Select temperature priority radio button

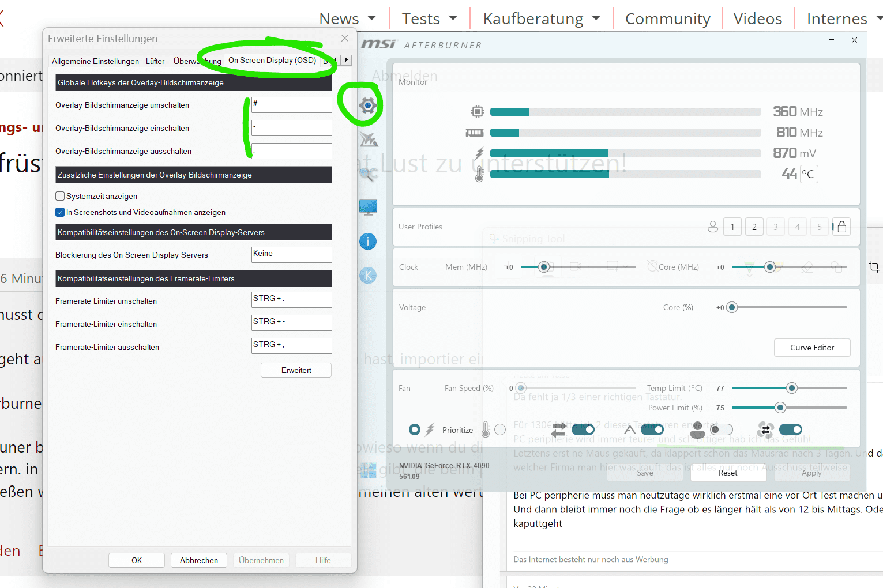coord(500,429)
